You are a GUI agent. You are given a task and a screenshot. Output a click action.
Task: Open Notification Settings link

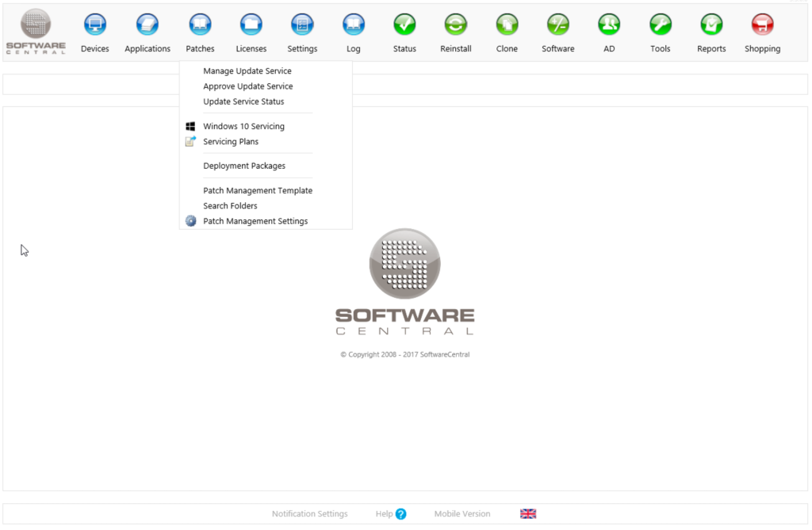[310, 514]
